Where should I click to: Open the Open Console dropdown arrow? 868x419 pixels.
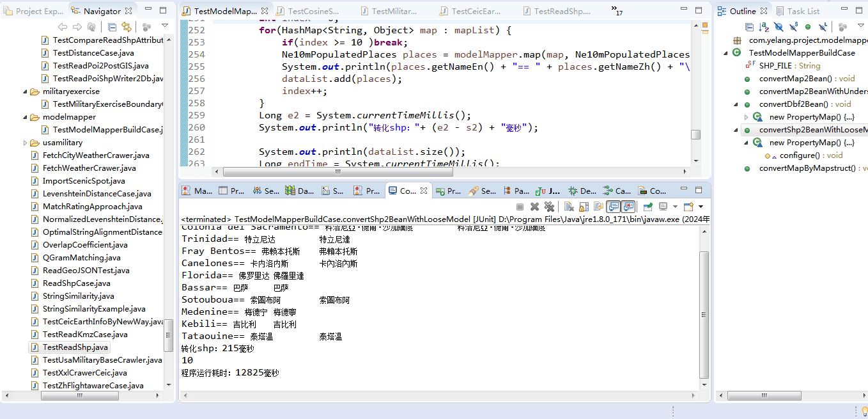coord(701,207)
